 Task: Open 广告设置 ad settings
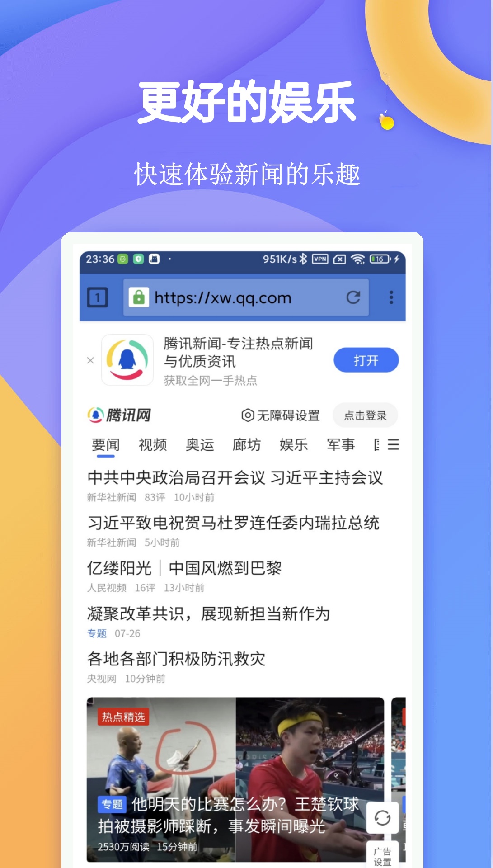coord(382,856)
